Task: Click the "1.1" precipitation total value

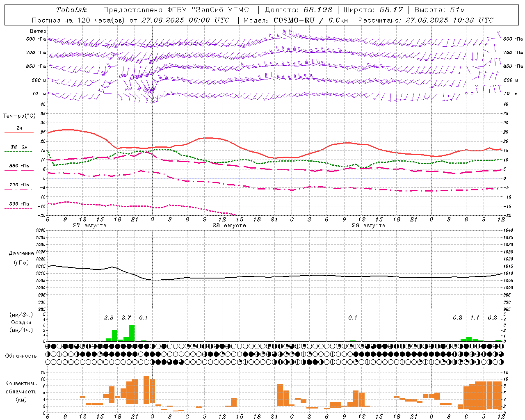Action: 475,317
